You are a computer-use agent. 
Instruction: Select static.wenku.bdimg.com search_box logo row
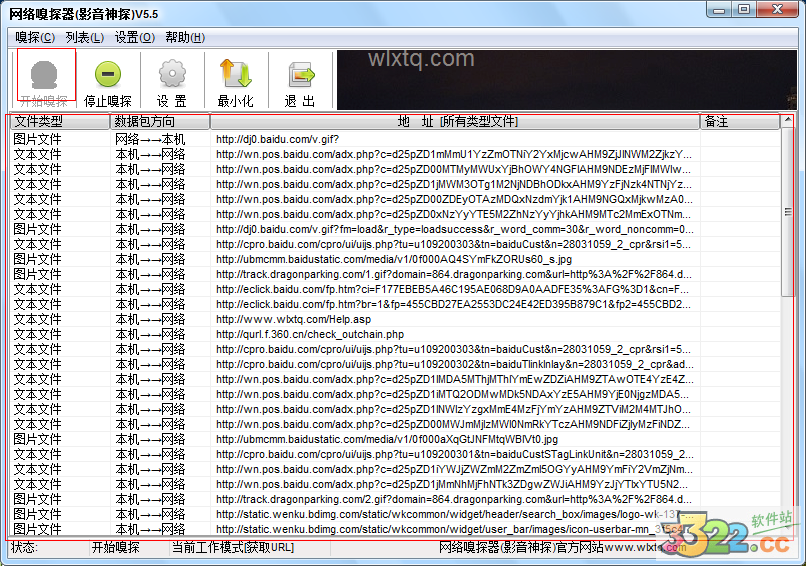(x=395, y=514)
